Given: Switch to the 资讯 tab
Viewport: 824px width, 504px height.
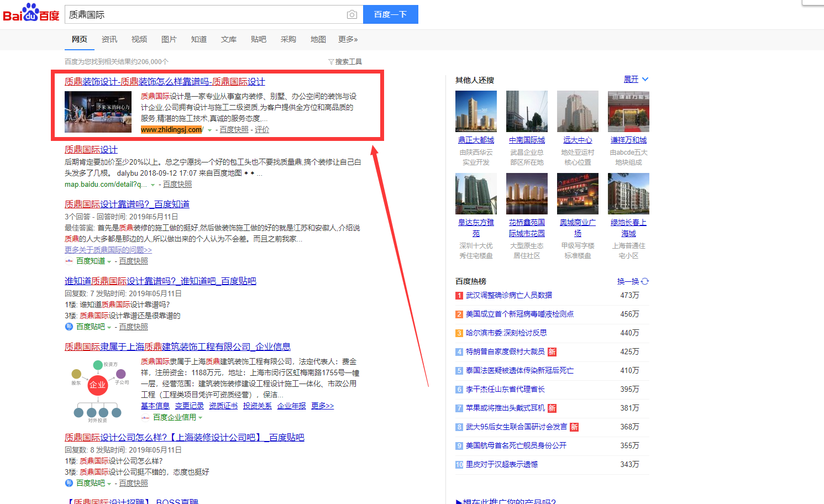Looking at the screenshot, I should (x=109, y=39).
